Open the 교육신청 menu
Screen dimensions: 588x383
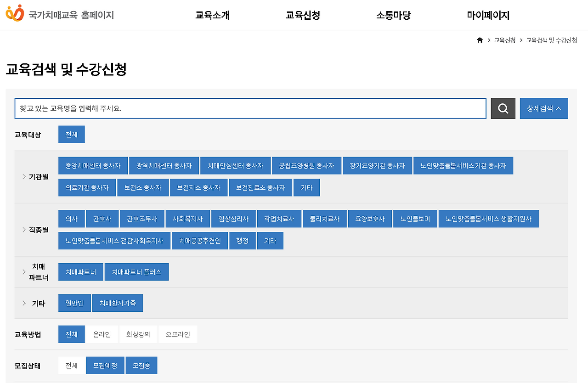[x=303, y=15]
